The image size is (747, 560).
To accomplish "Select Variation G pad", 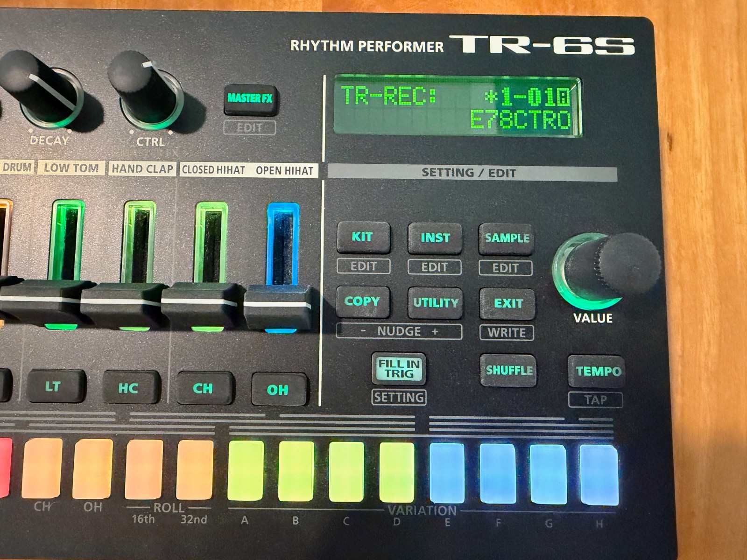I will click(548, 474).
